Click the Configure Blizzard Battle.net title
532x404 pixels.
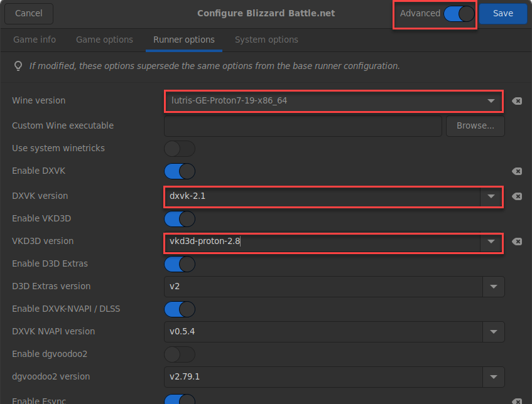[266, 13]
